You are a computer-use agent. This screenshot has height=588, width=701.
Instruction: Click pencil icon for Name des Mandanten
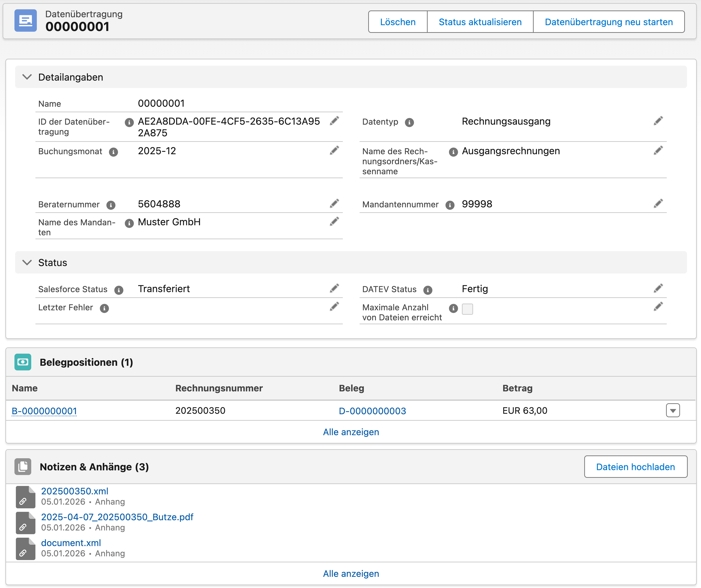tap(334, 222)
